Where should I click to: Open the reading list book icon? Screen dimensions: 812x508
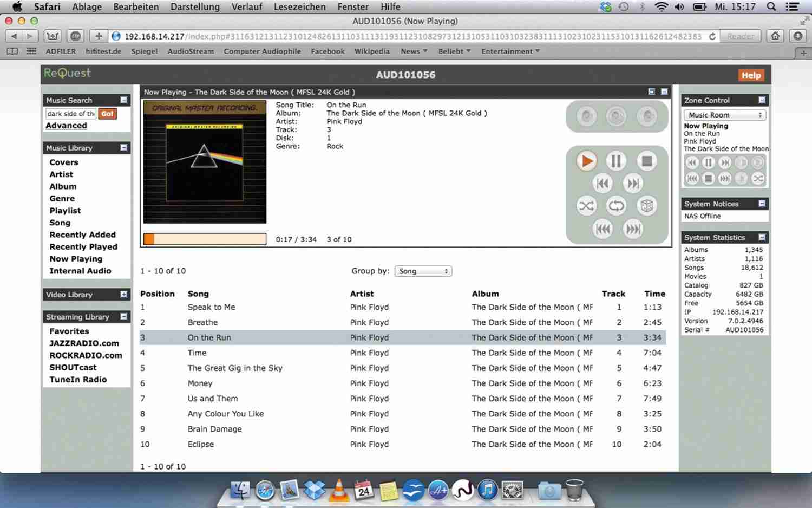click(12, 51)
